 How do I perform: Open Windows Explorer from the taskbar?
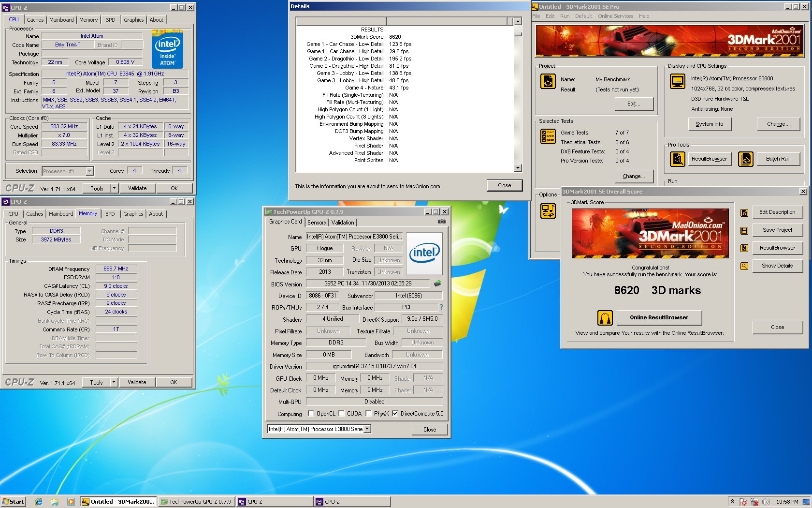55,502
